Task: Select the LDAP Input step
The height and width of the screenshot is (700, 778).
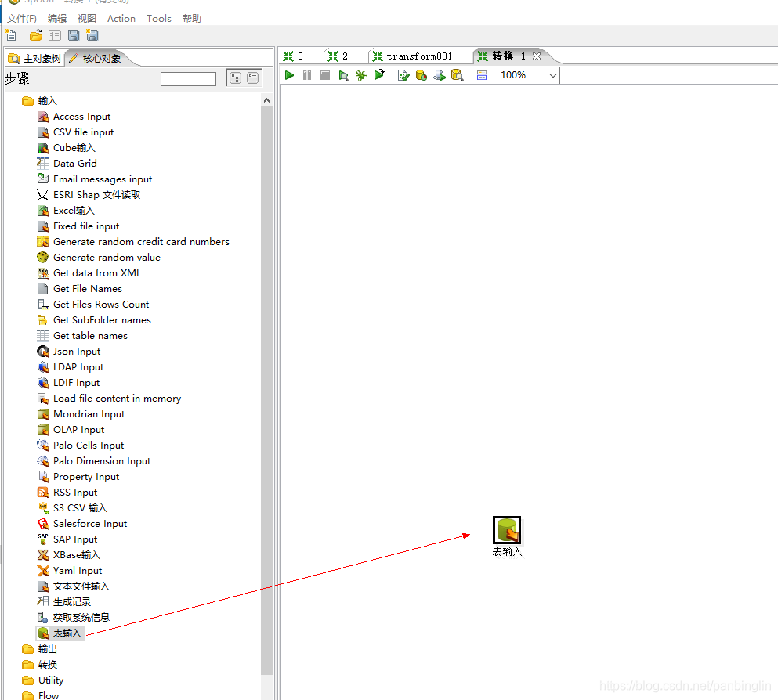Action: (71, 367)
